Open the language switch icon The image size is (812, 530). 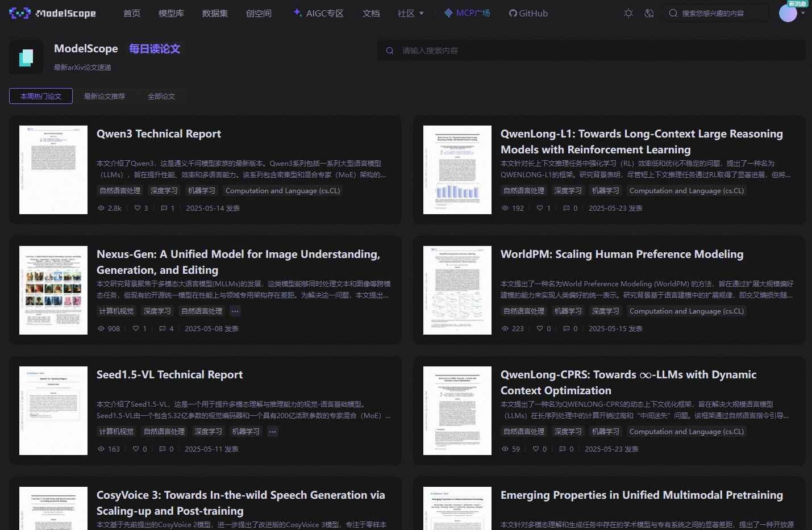(649, 13)
